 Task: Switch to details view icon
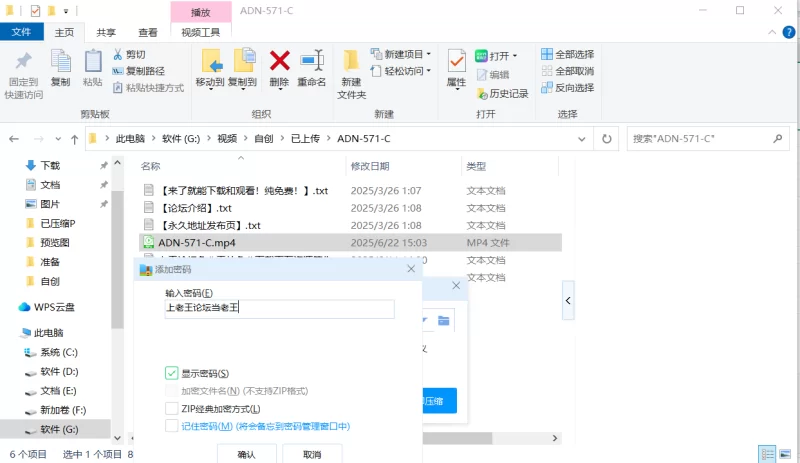767,454
